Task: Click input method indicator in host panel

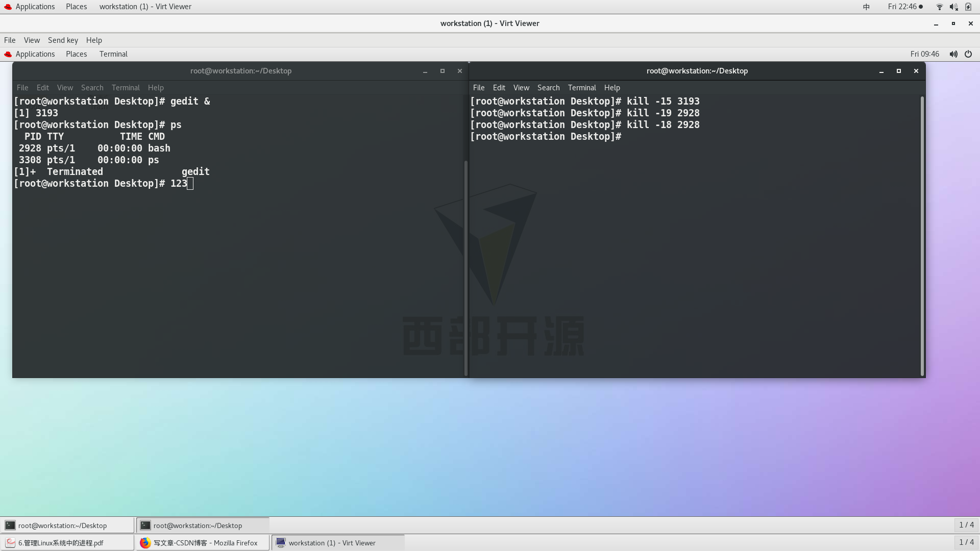Action: 866,7
